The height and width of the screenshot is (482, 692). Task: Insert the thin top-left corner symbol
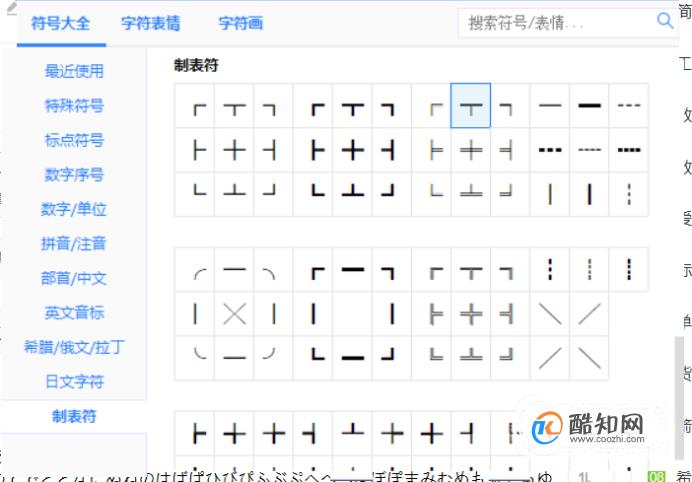[195, 105]
